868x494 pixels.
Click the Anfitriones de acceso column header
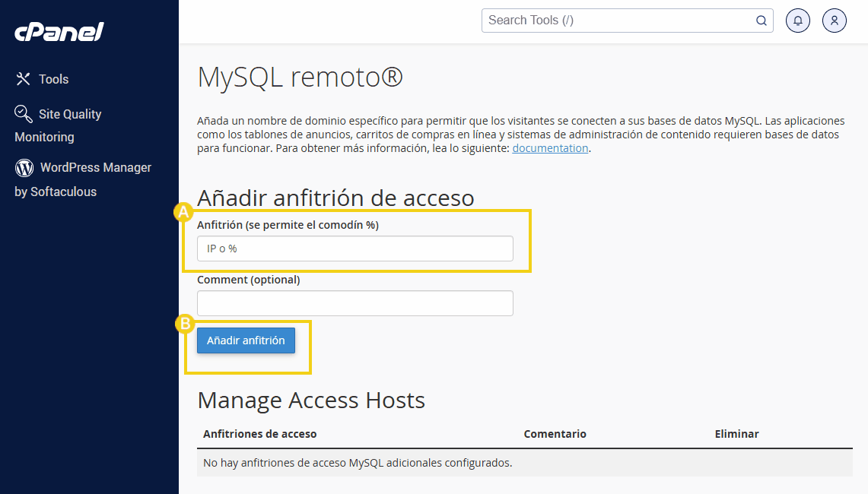[x=260, y=434]
